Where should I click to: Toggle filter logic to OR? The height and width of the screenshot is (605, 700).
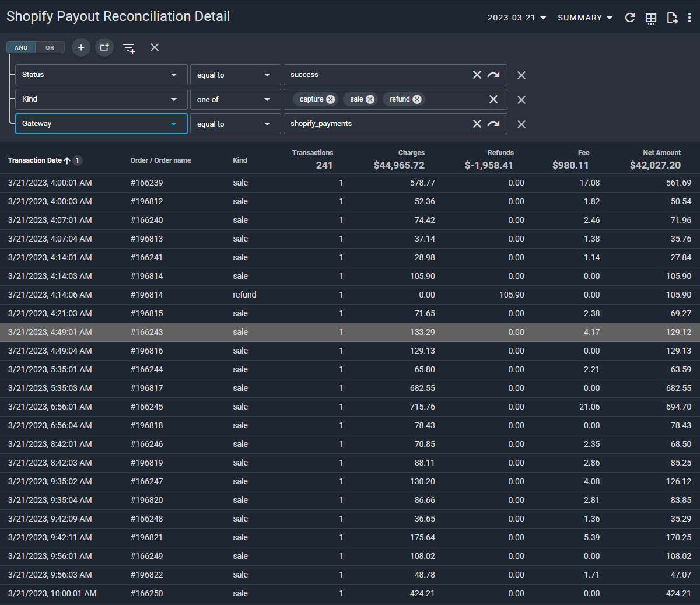coord(50,48)
